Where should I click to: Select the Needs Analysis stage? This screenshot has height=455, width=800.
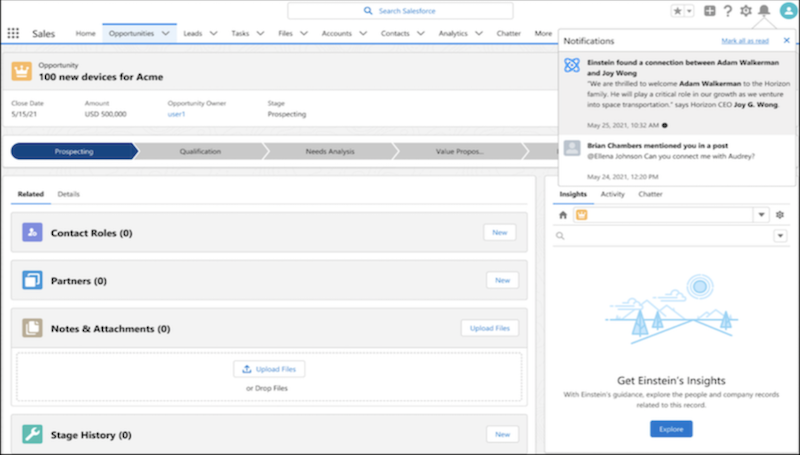click(330, 151)
